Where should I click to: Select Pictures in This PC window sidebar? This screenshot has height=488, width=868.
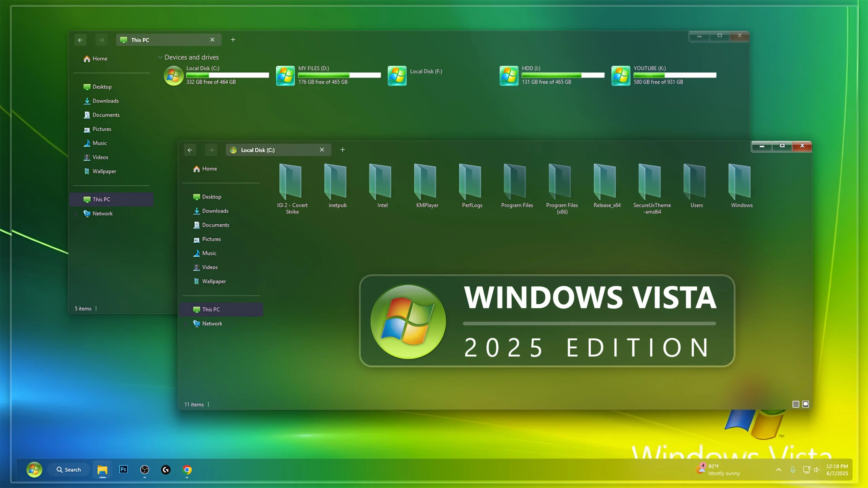click(111, 129)
